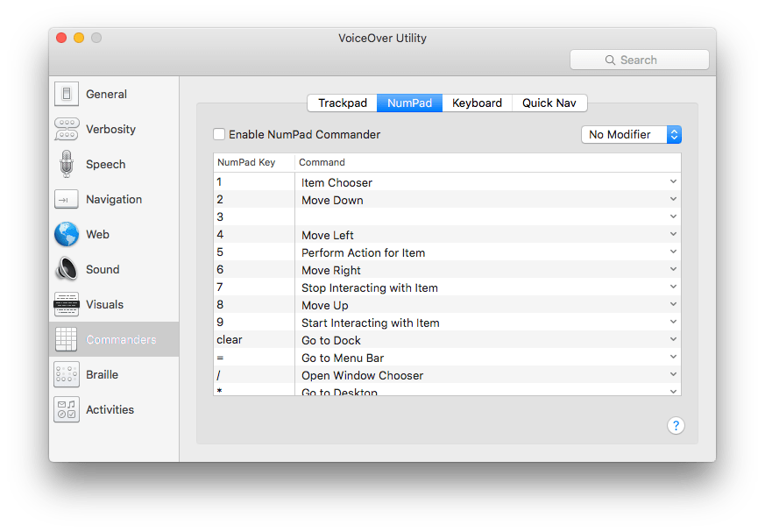Screen dimensions: 765x532
Task: Expand command dropdown for Item Chooser row
Action: coord(673,181)
